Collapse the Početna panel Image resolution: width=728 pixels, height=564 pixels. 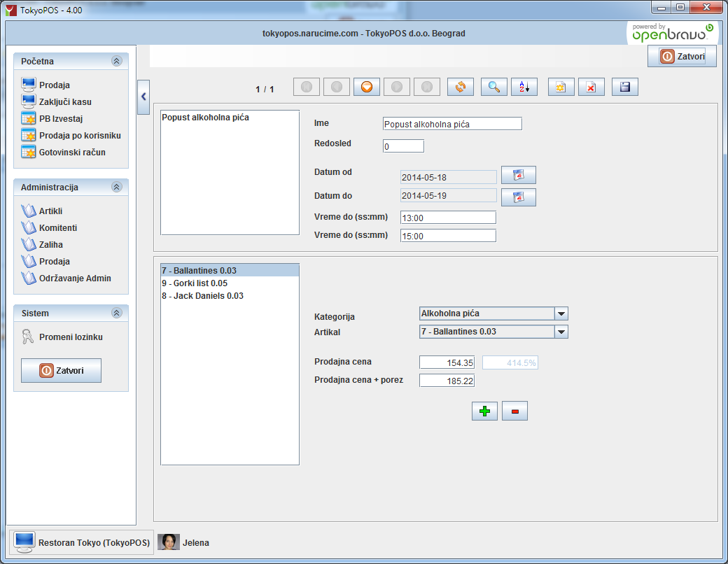[x=116, y=61]
